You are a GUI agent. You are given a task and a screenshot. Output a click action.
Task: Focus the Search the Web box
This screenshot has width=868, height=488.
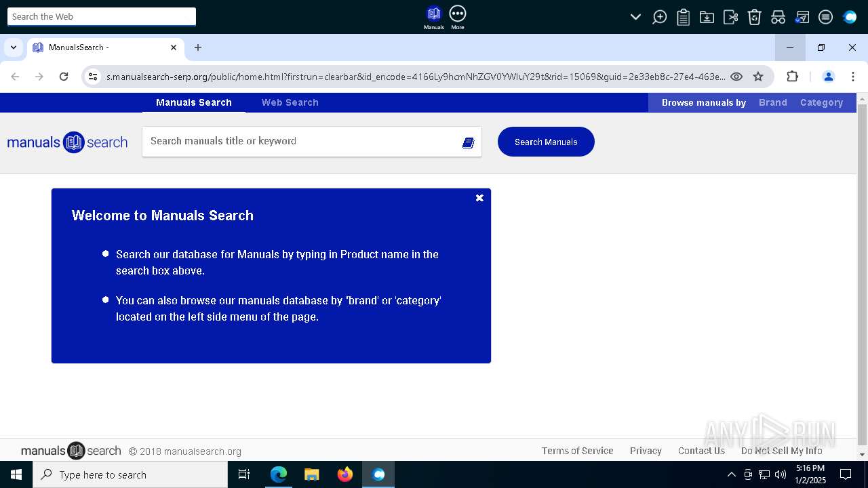pyautogui.click(x=102, y=16)
